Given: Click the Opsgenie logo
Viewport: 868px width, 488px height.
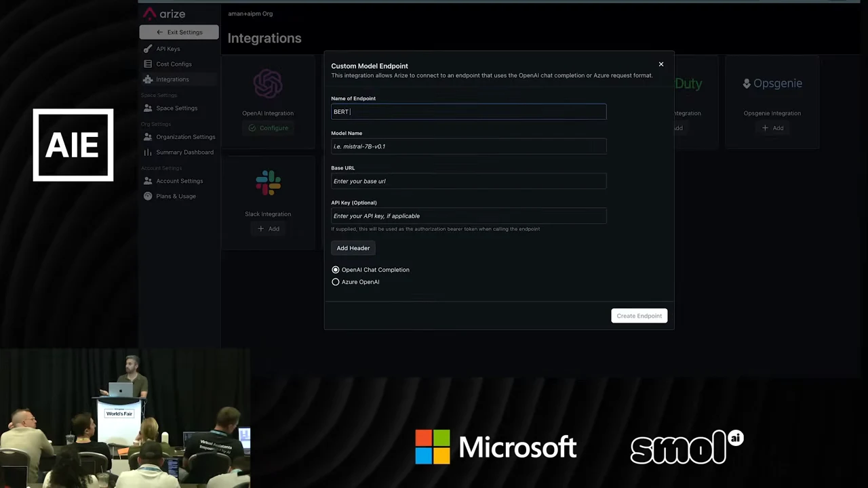Looking at the screenshot, I should 772,83.
